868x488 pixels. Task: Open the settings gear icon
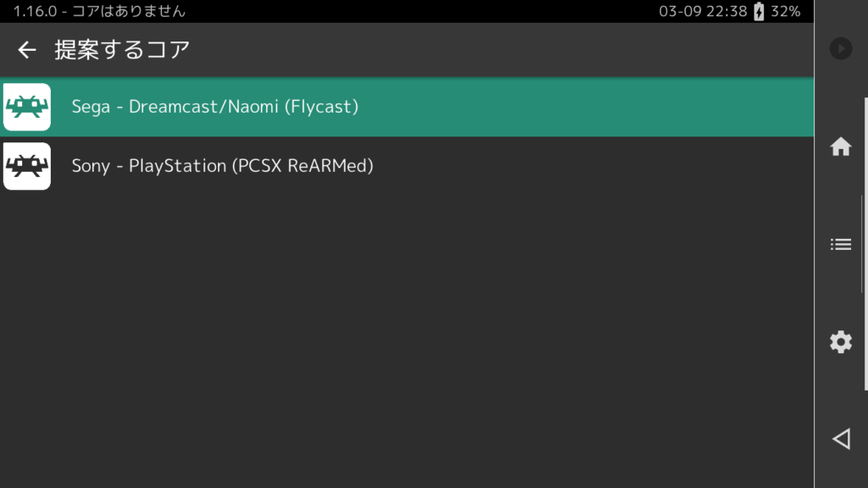tap(840, 342)
